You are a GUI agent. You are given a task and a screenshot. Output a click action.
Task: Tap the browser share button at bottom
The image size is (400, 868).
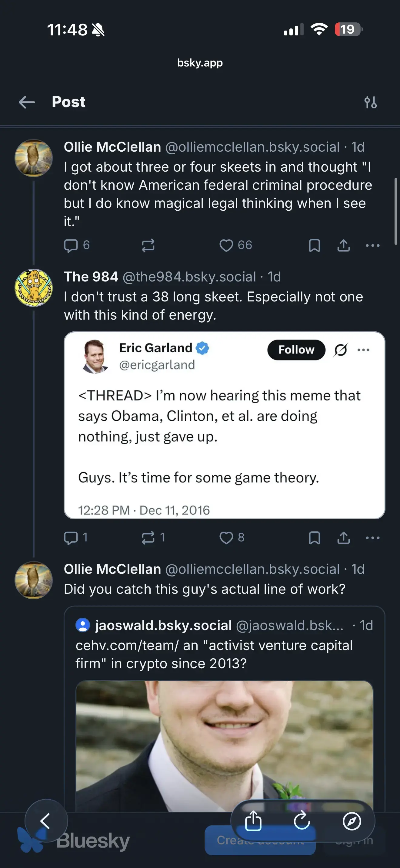[x=253, y=821]
